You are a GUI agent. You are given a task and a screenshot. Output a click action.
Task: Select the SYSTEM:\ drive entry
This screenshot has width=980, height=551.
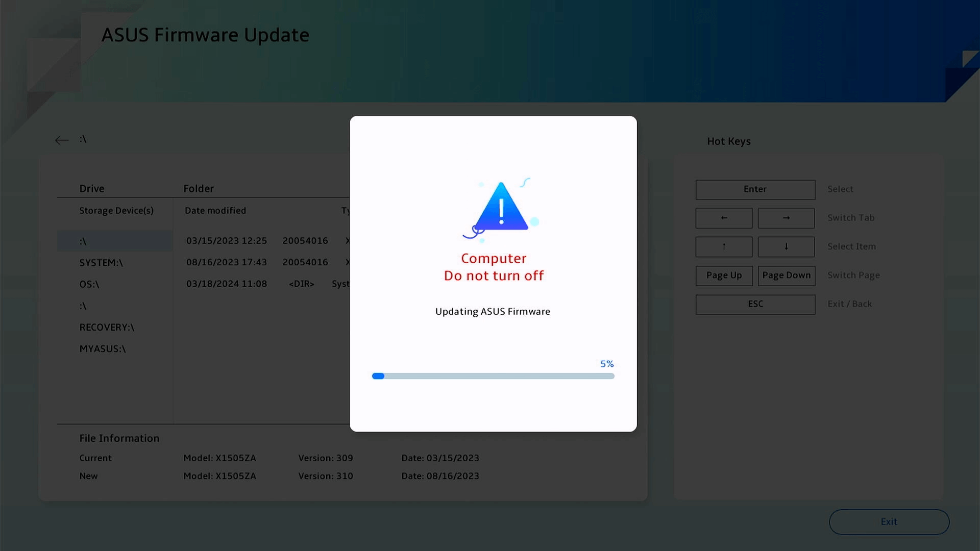pyautogui.click(x=101, y=262)
